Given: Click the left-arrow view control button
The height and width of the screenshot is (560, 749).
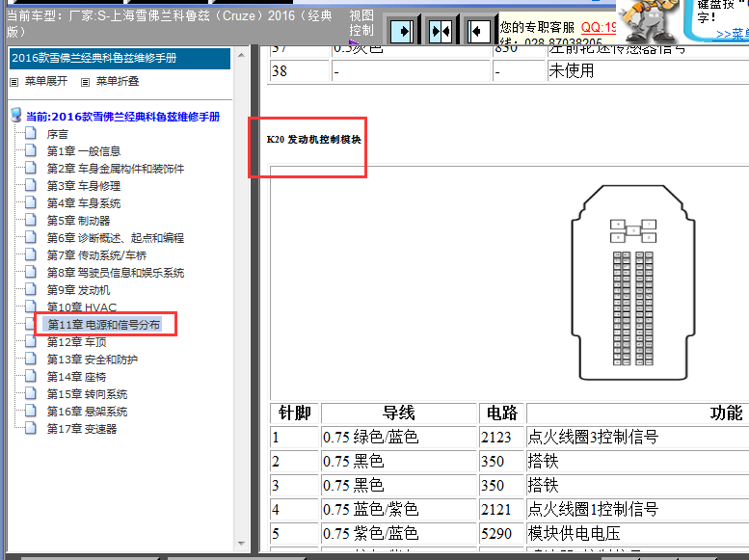Looking at the screenshot, I should [478, 32].
